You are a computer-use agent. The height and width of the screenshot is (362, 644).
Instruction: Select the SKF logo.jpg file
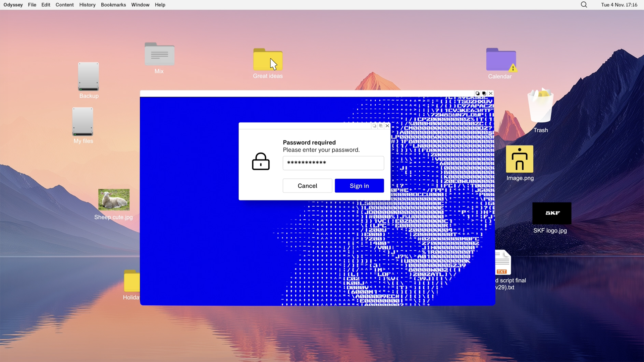click(x=552, y=213)
